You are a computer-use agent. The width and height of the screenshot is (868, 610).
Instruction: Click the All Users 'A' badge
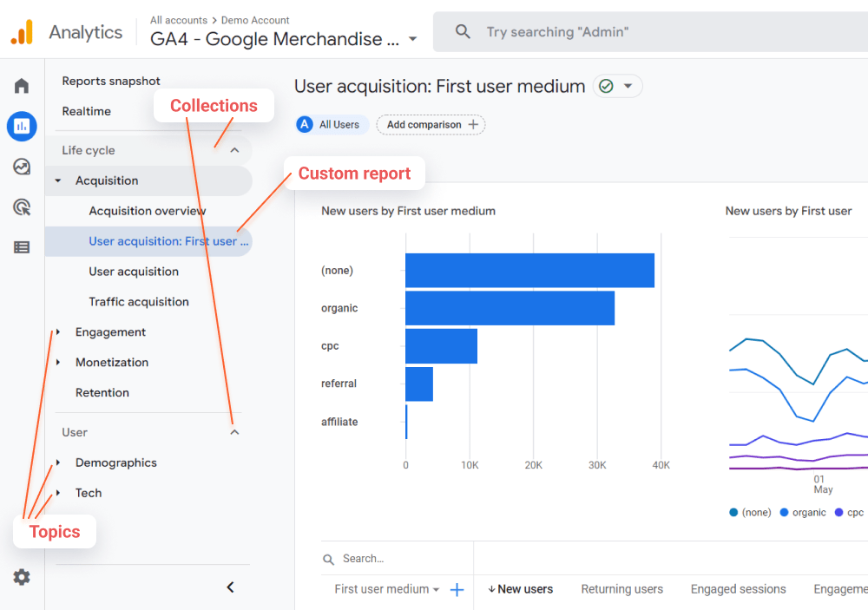click(305, 125)
